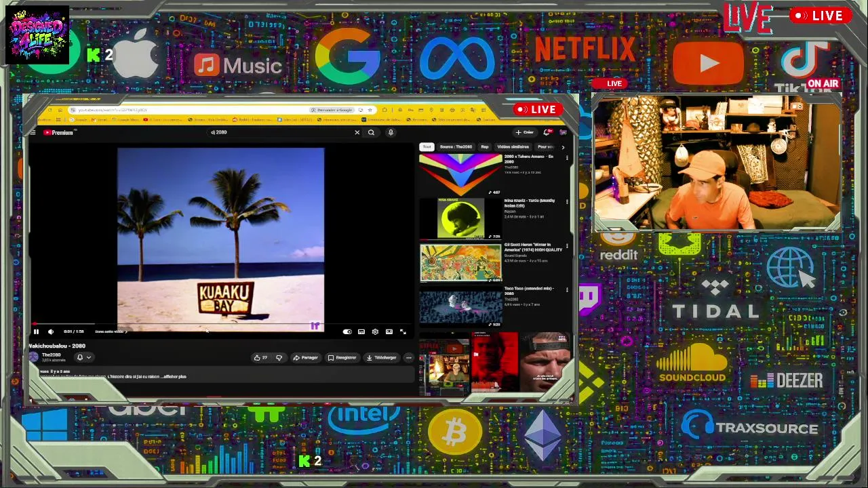The width and height of the screenshot is (868, 488).
Task: Open the more actions menu under the video
Action: 408,357
